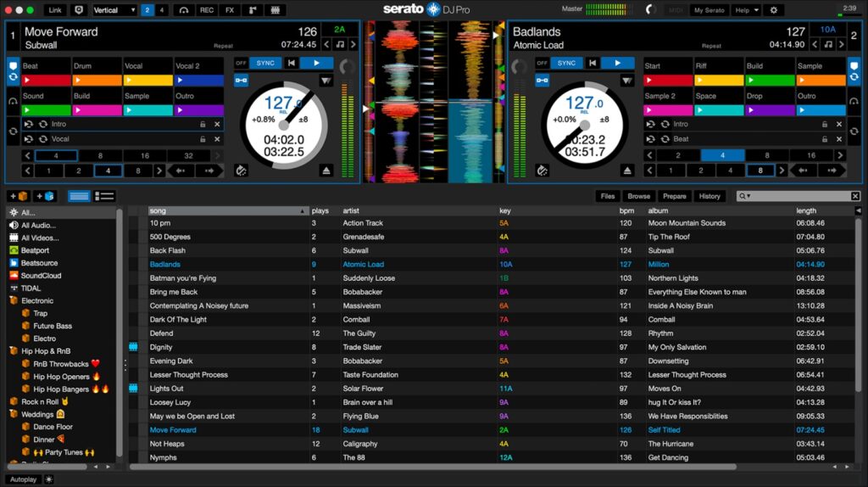The image size is (868, 487).
Task: Enable SYNC on deck 1
Action: pos(265,63)
